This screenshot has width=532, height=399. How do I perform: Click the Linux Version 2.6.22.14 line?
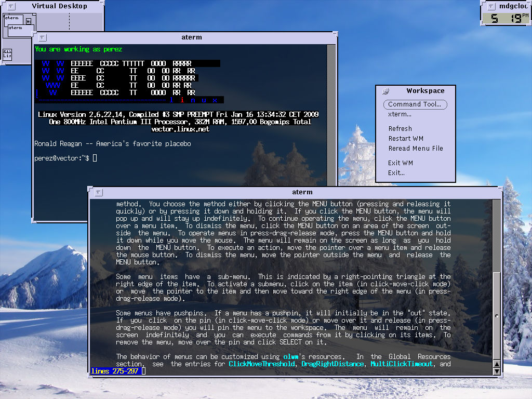[178, 114]
